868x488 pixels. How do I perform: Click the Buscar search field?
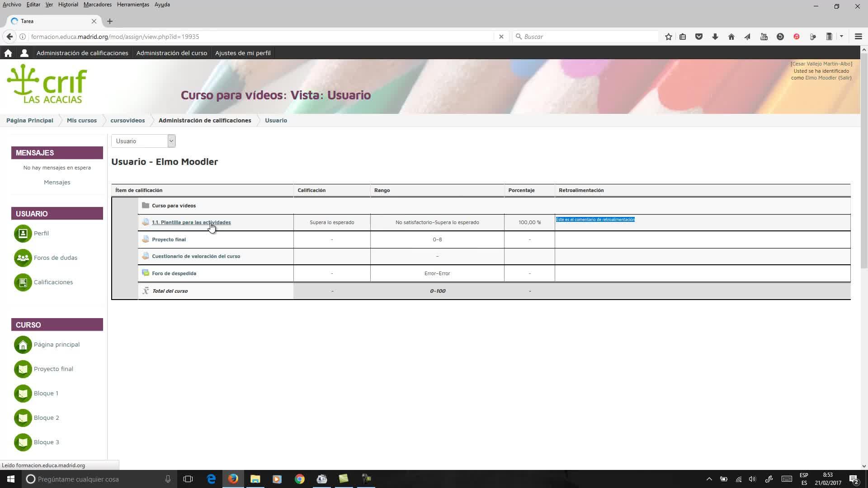(x=588, y=37)
